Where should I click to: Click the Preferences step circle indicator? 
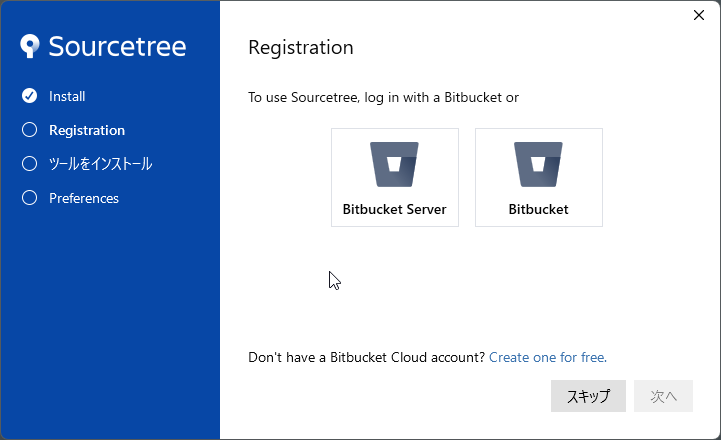point(29,198)
